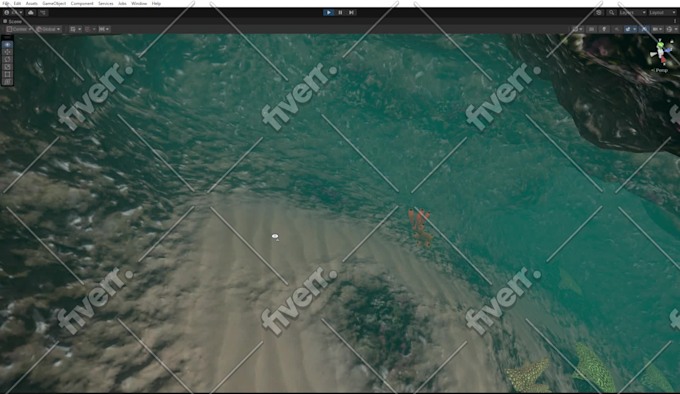
Task: Select the orange coral object
Action: click(x=420, y=227)
